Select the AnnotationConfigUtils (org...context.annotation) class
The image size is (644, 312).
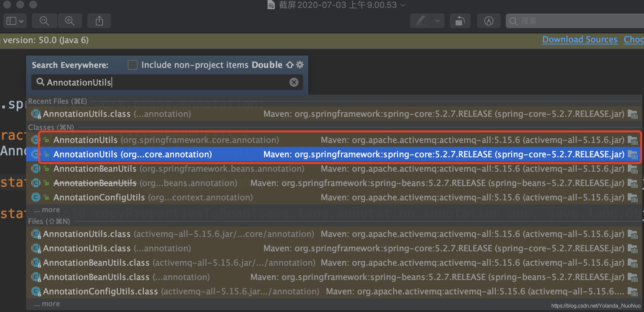point(334,197)
